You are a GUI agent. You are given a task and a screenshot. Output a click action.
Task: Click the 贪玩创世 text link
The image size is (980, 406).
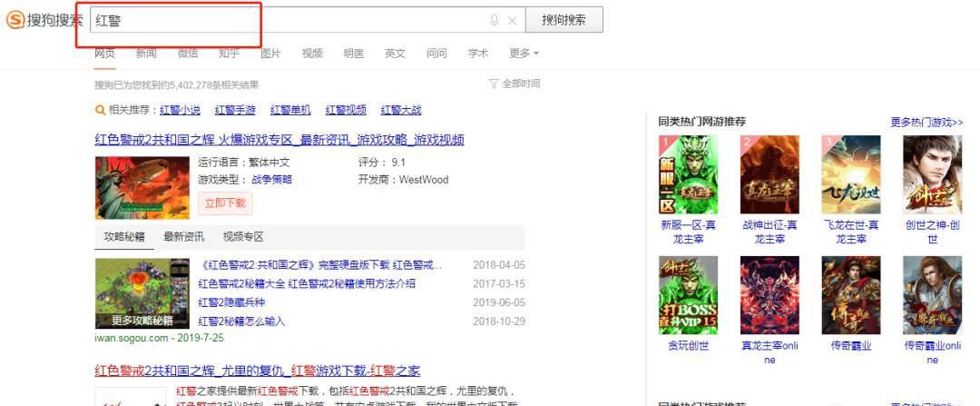coord(688,346)
